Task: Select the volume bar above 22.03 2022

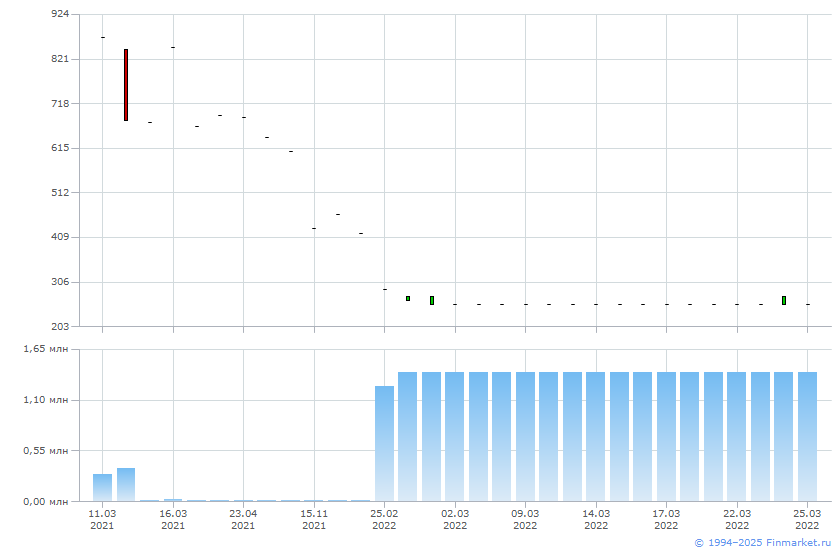Action: tap(737, 436)
